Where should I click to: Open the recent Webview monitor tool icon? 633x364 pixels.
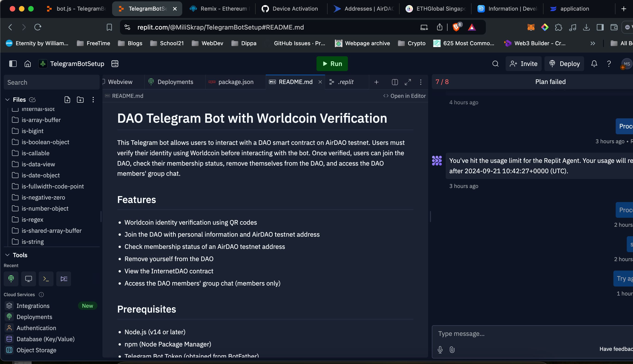point(29,279)
